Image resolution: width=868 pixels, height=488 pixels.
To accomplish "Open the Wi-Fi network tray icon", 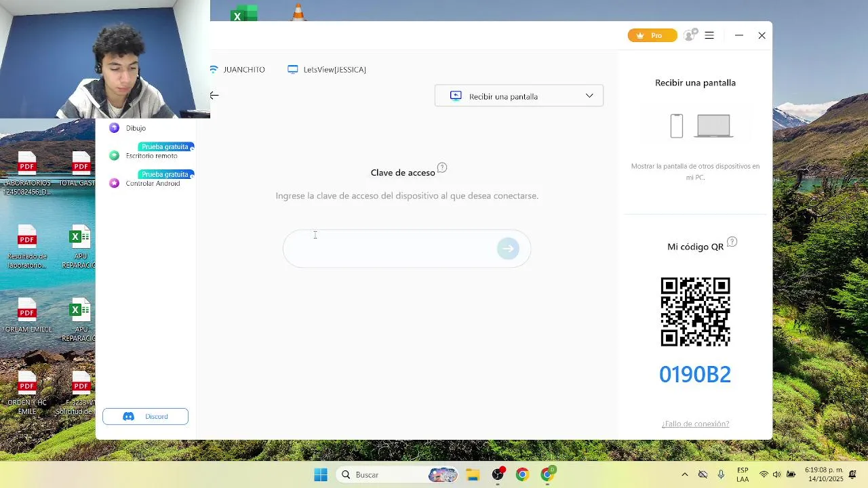I will [x=764, y=474].
